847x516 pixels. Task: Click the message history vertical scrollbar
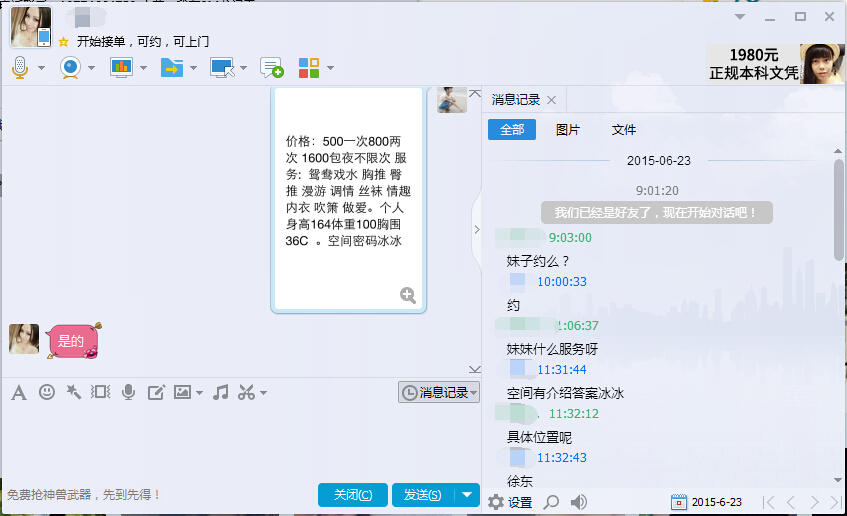tap(838, 209)
